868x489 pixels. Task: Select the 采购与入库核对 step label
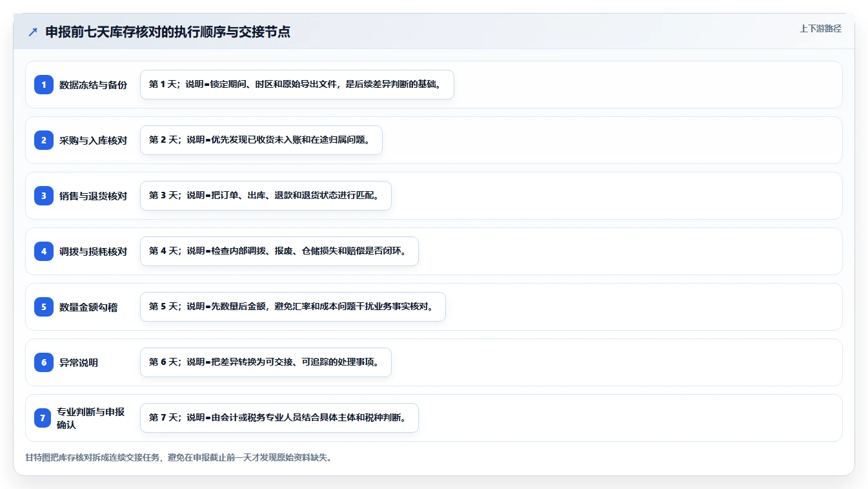[x=93, y=140]
